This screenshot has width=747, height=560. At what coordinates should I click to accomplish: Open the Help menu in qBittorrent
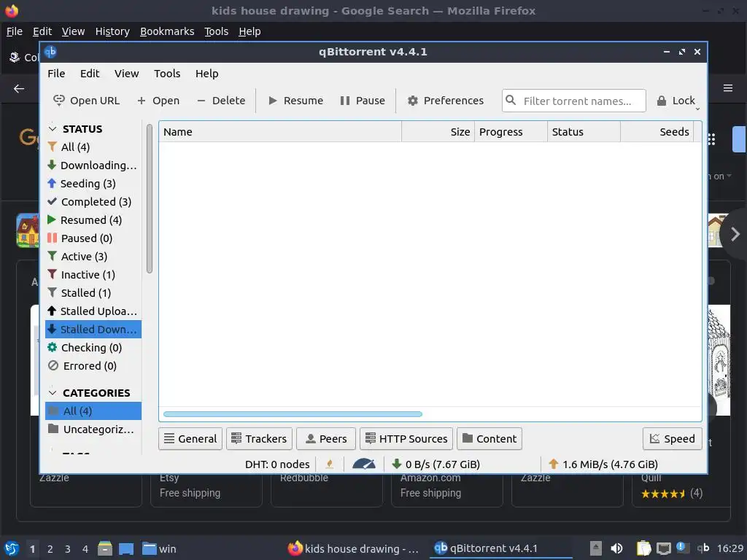pos(206,74)
